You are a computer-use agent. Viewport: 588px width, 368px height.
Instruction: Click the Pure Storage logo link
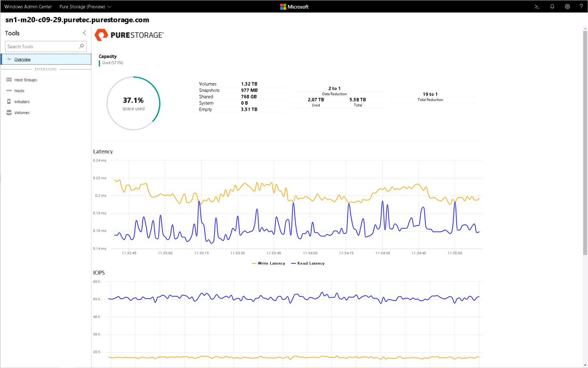click(x=130, y=35)
